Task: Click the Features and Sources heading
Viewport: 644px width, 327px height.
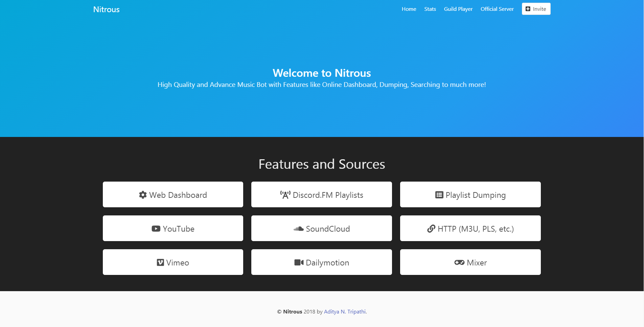Action: point(322,164)
